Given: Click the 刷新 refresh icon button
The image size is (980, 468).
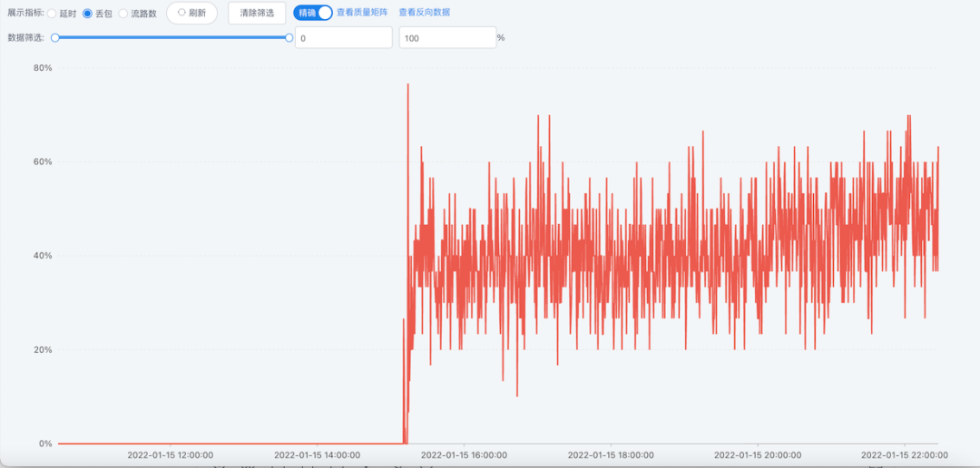Looking at the screenshot, I should [191, 13].
